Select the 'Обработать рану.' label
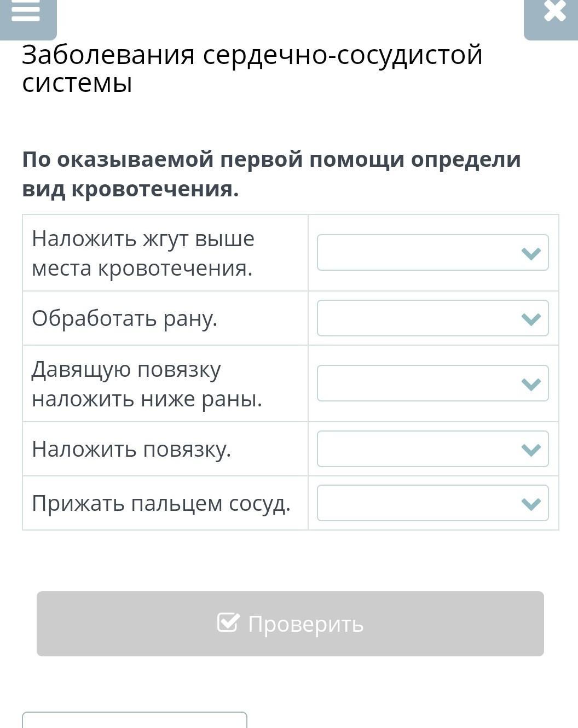578x728 pixels. (125, 318)
